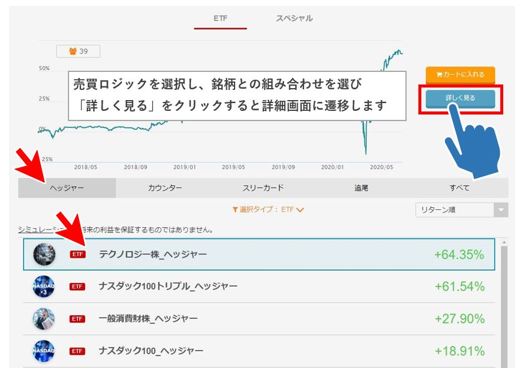Select the 追尾 logic tab

pyautogui.click(x=361, y=188)
